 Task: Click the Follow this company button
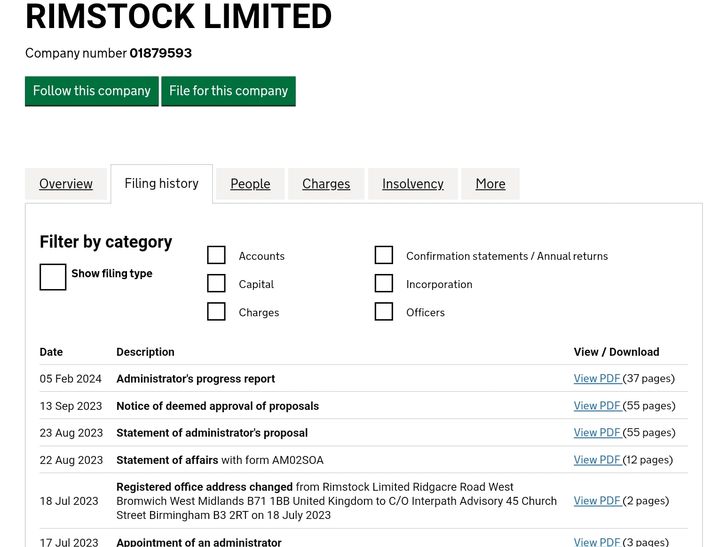pyautogui.click(x=91, y=91)
